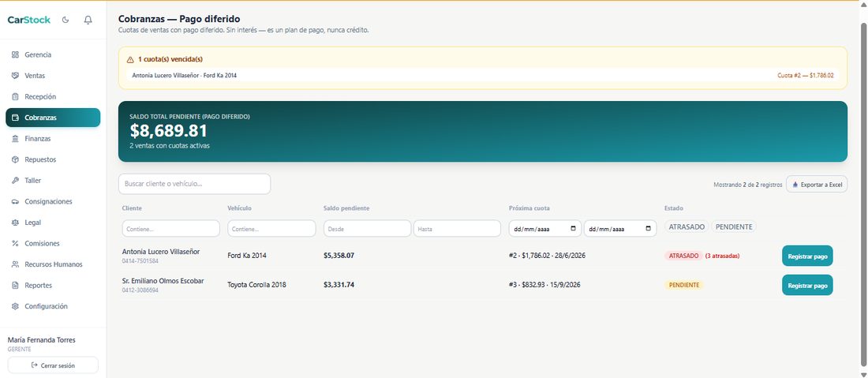
Task: Select Comisiones in the sidebar
Action: point(53,244)
